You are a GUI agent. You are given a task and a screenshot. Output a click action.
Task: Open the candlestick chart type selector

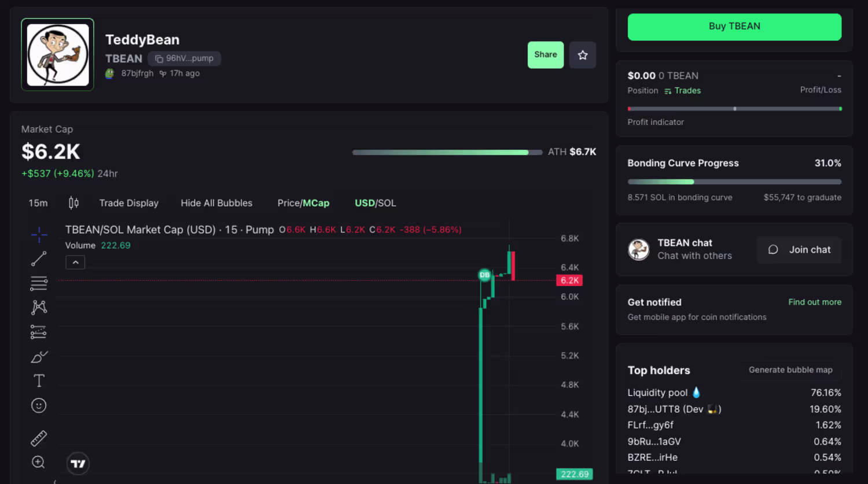[x=73, y=203]
